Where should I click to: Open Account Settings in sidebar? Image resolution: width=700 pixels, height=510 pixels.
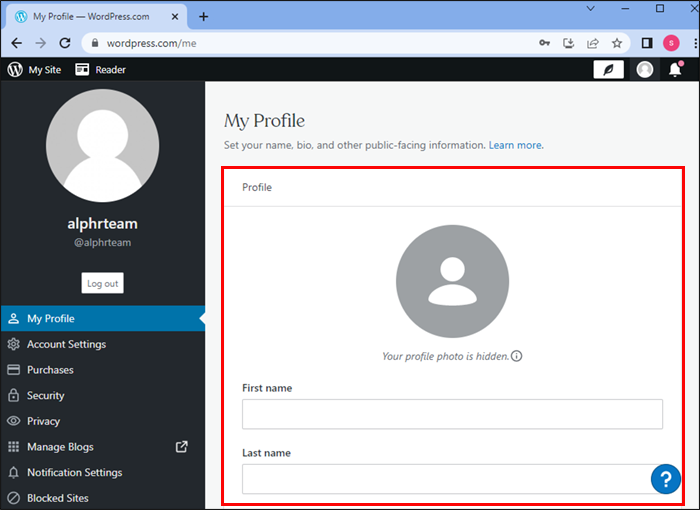(103, 344)
